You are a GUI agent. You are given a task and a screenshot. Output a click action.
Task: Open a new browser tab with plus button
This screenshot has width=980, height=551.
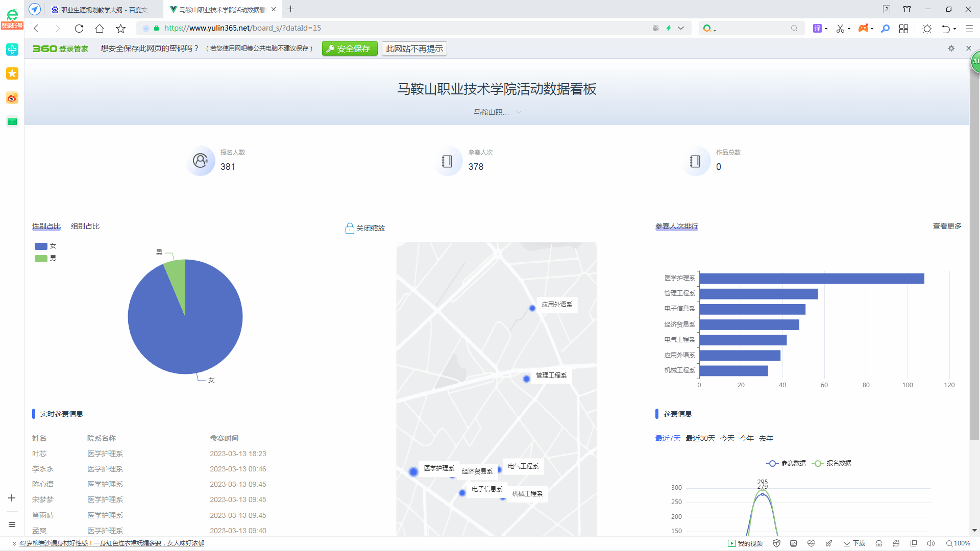290,9
